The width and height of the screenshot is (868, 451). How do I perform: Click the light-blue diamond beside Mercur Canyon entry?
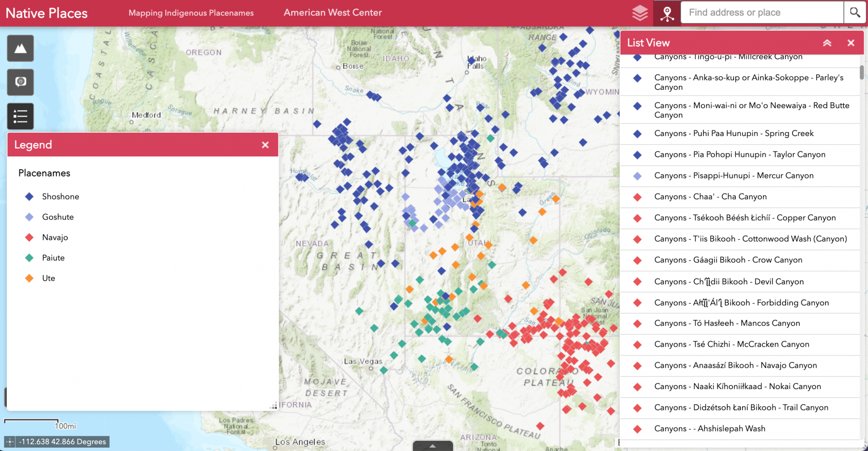[x=637, y=175]
